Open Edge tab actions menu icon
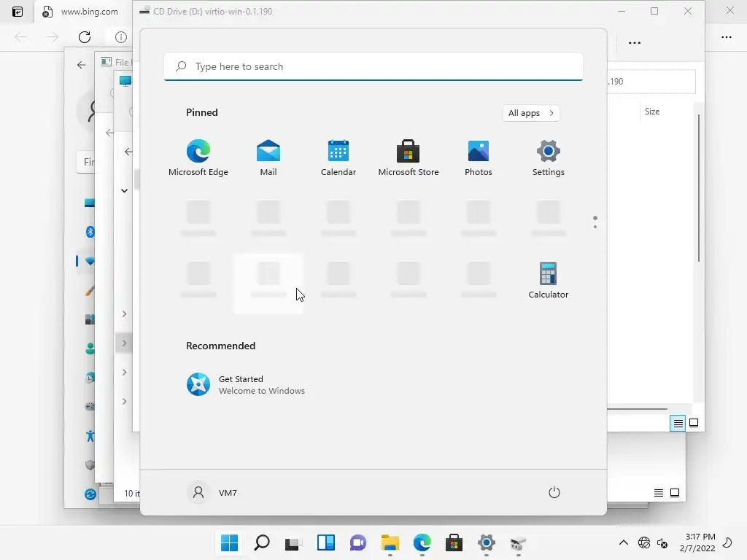Viewport: 747px width, 560px height. coord(18,12)
